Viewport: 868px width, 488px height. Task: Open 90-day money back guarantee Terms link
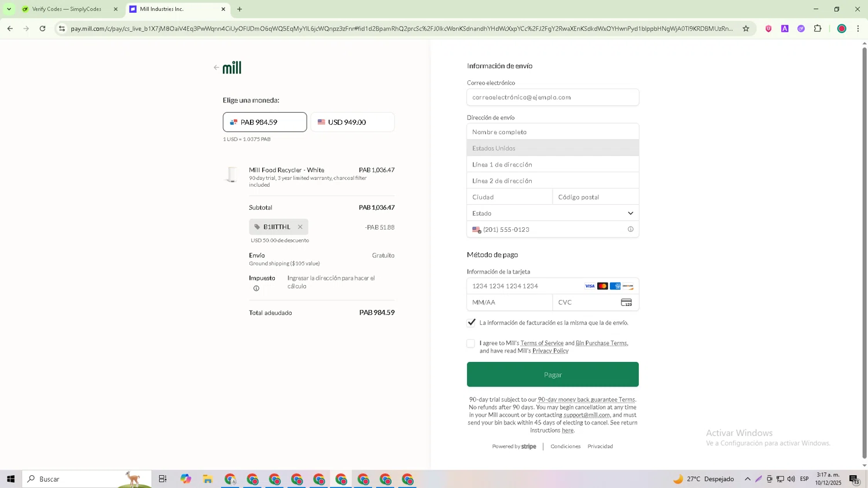(x=586, y=400)
